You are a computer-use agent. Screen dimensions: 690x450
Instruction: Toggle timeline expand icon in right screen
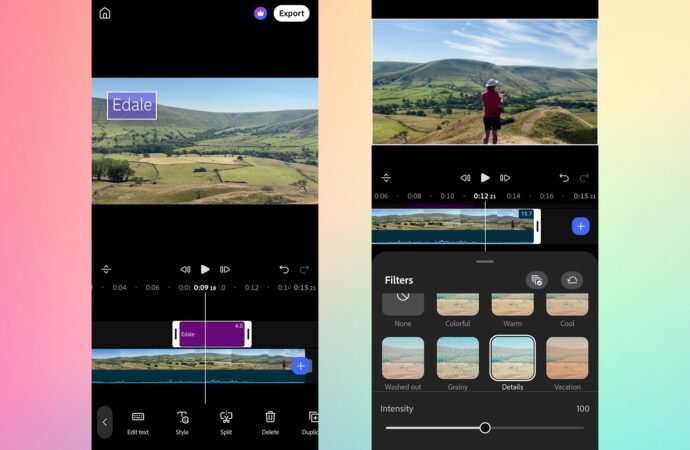(386, 178)
